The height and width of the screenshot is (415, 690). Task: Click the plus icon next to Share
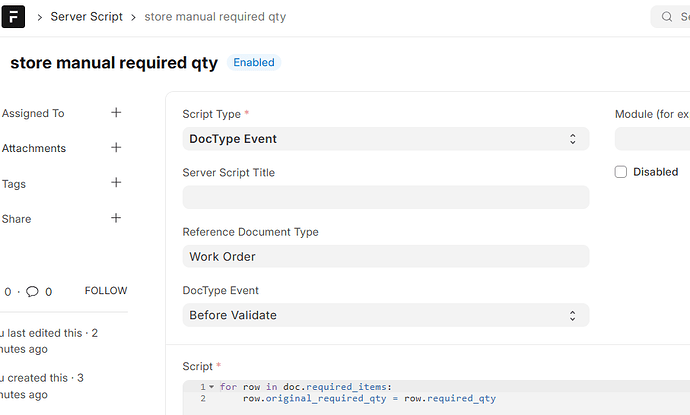[x=116, y=218]
